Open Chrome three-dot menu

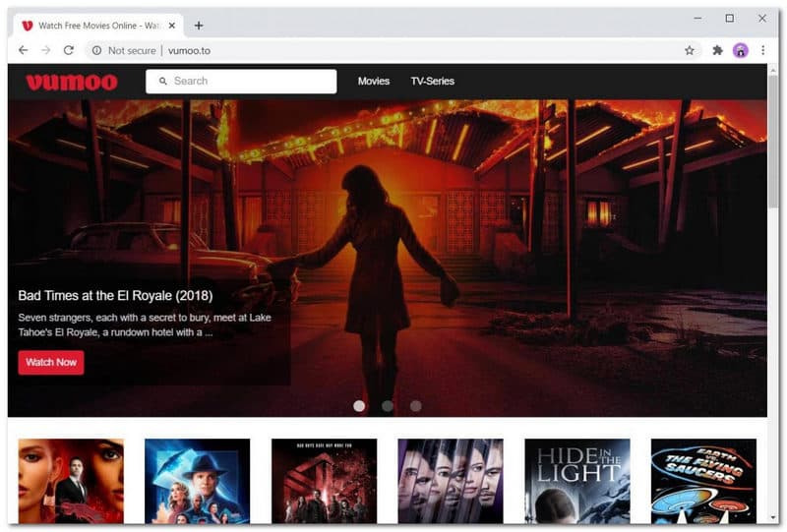[763, 50]
